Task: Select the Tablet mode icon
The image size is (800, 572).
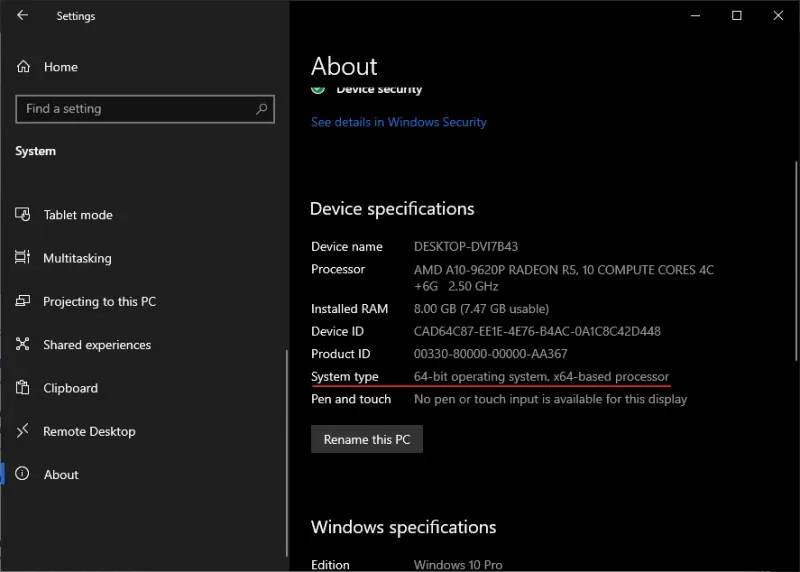Action: (x=23, y=215)
